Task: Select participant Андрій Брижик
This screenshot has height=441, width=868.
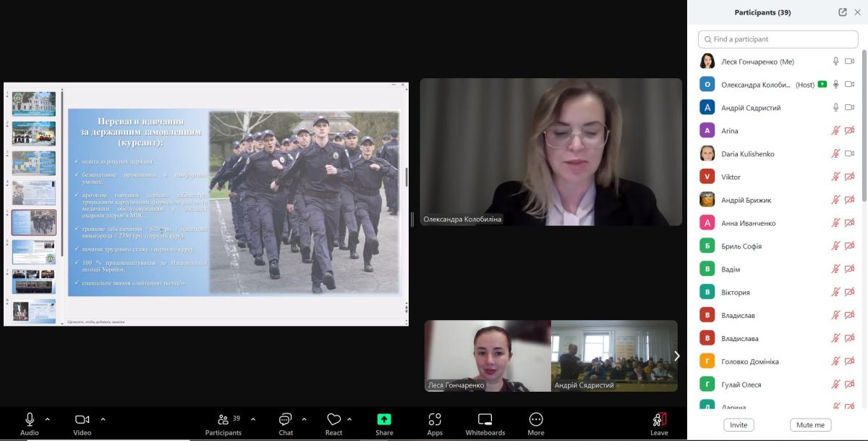Action: pos(778,200)
